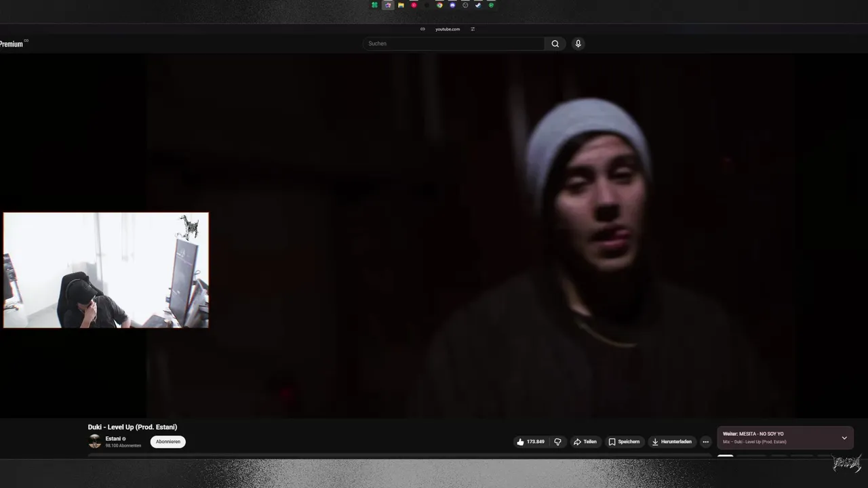Open more actions three-dot menu
This screenshot has width=868, height=488.
coord(705,441)
